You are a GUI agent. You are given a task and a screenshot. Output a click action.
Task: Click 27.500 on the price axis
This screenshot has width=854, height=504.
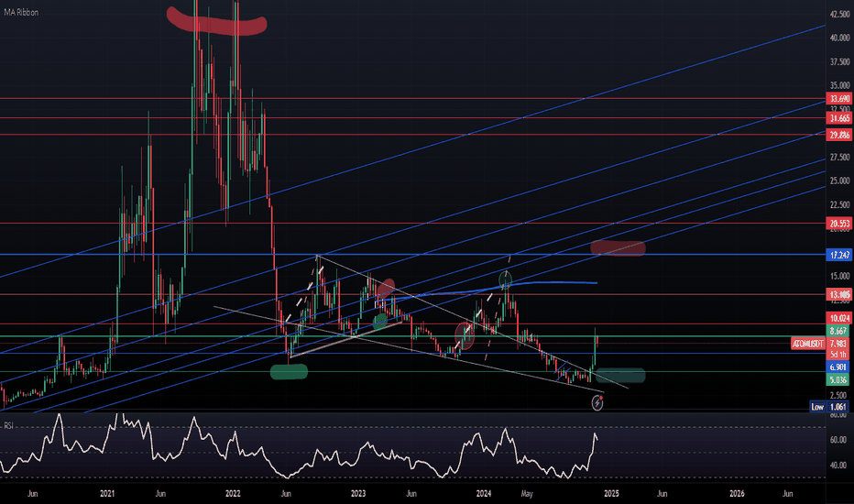pos(839,157)
